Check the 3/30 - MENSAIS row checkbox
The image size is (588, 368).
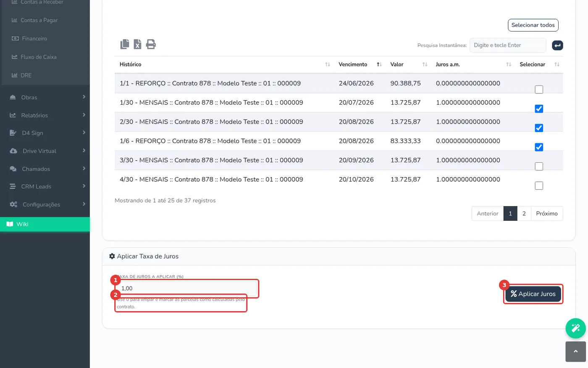[539, 167]
